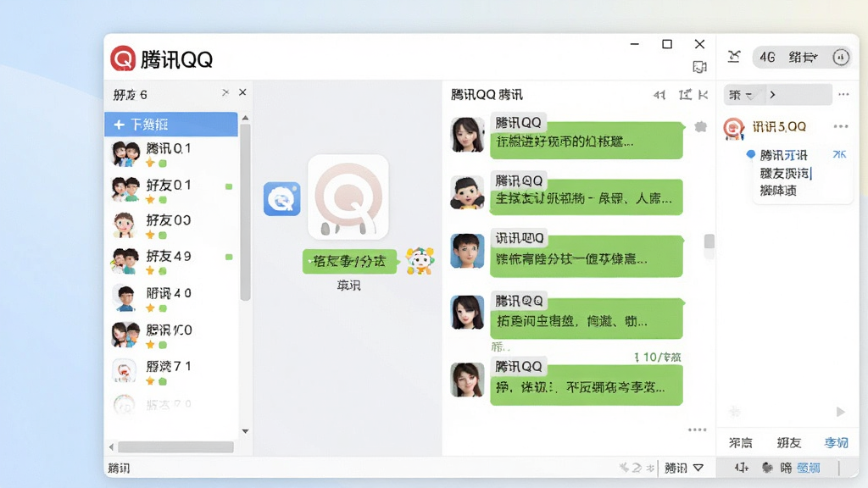The height and width of the screenshot is (488, 868).
Task: Open the screen-share icon below the close button
Action: pos(699,67)
